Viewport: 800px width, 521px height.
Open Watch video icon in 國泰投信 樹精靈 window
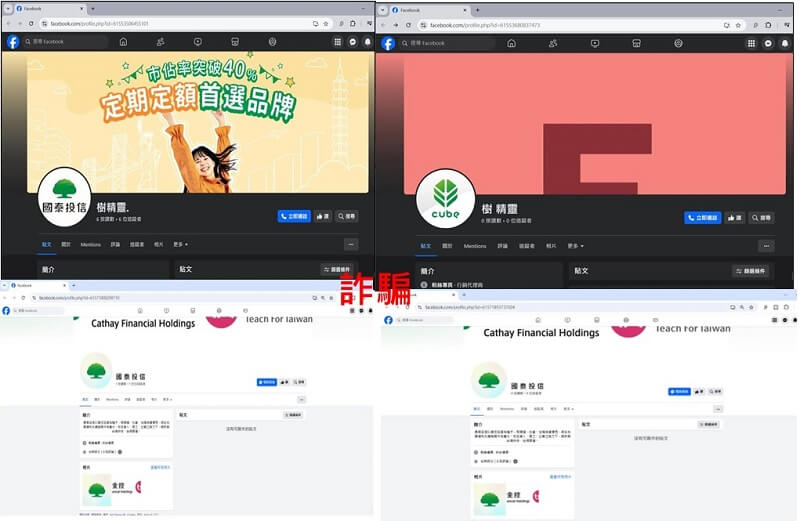(x=197, y=42)
